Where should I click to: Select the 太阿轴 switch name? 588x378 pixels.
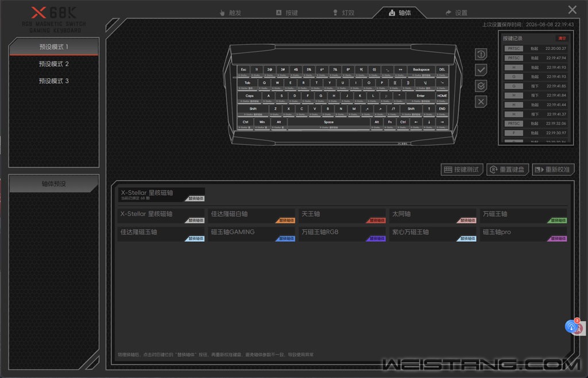(401, 214)
